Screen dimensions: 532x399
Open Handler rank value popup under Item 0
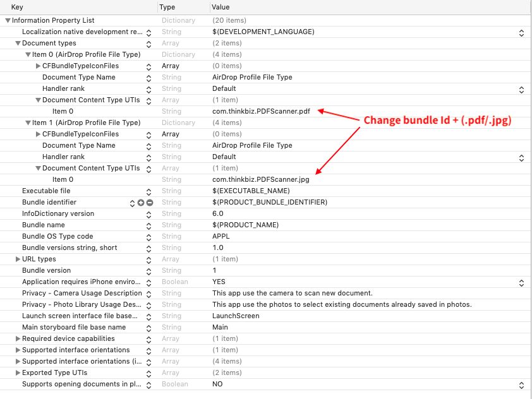coord(521,90)
